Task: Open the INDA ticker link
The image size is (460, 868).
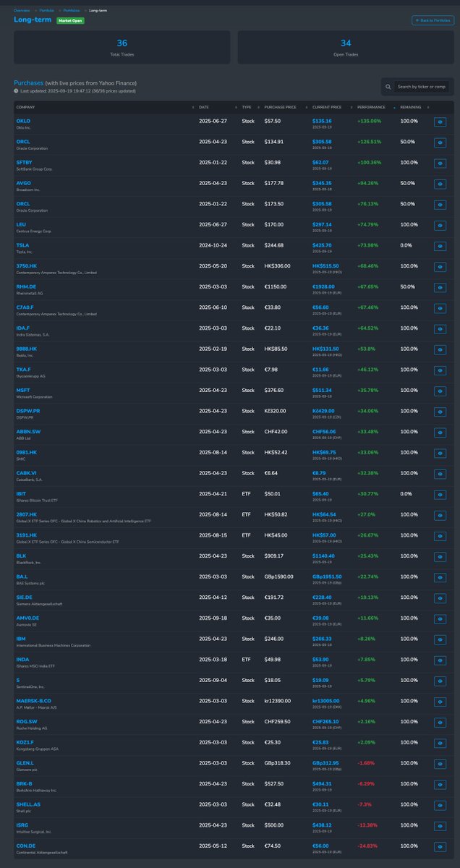Action: coord(22,659)
